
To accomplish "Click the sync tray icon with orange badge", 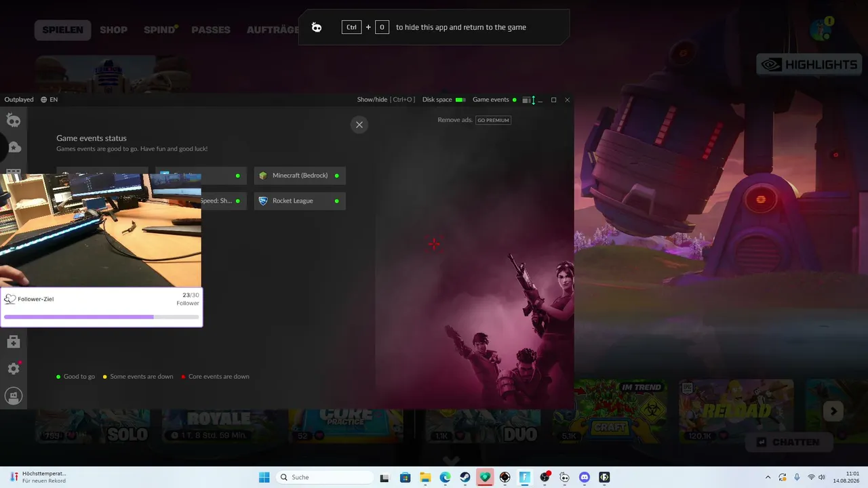I will pos(783,477).
